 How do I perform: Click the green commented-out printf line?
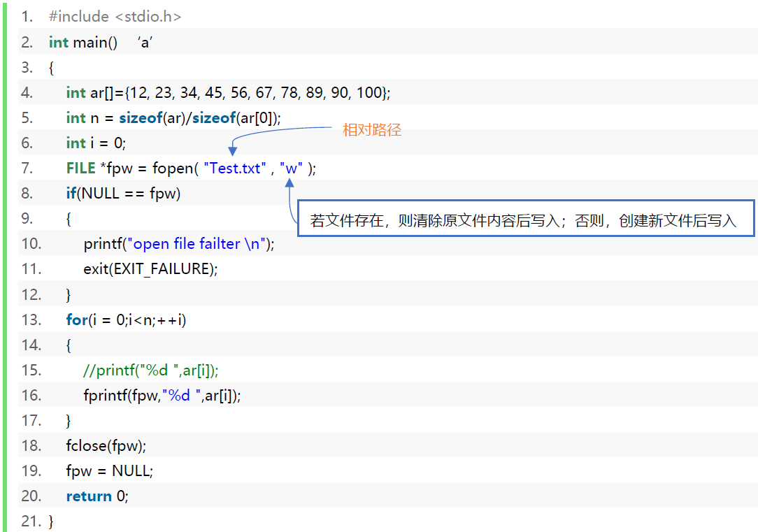click(x=155, y=371)
